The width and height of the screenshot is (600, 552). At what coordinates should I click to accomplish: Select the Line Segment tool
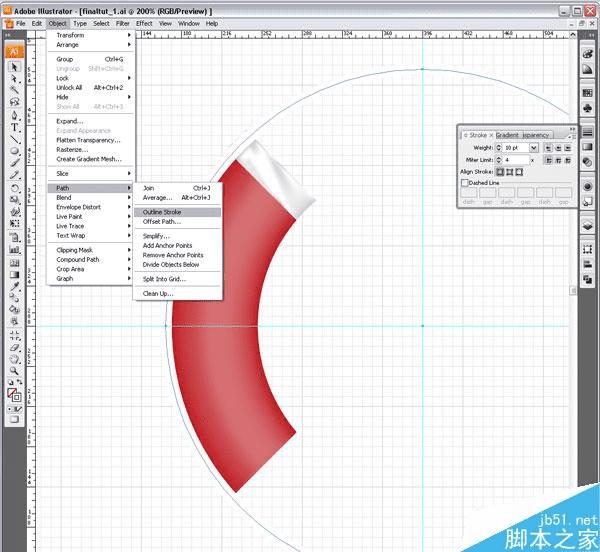pyautogui.click(x=14, y=139)
